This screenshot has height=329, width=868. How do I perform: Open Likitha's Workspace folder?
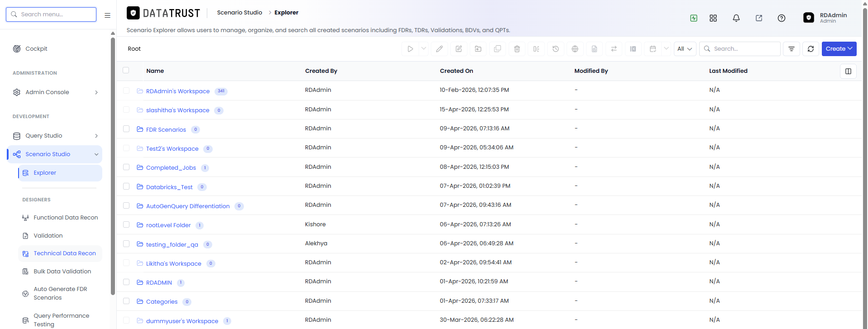(174, 264)
